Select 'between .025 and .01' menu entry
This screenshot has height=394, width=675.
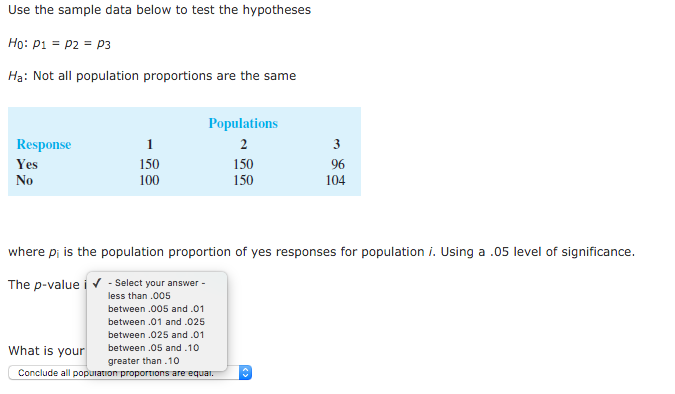(156, 335)
